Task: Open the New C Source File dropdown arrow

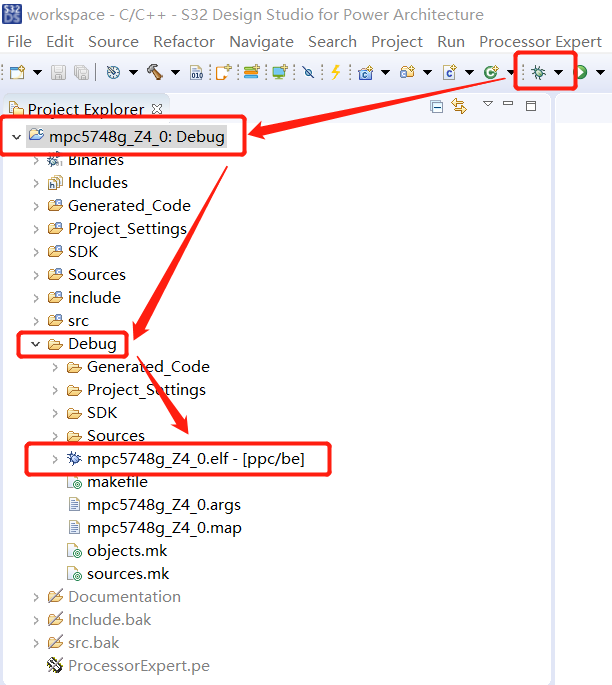Action: pos(469,72)
